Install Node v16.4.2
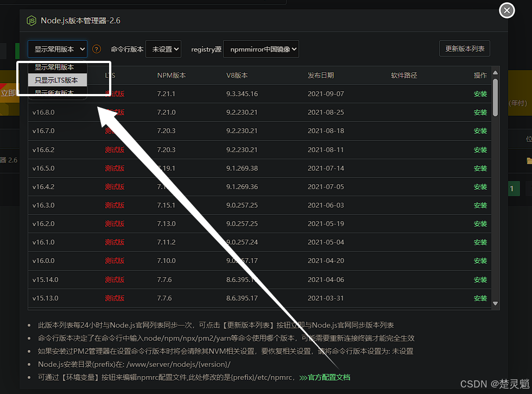532x394 pixels. [480, 187]
